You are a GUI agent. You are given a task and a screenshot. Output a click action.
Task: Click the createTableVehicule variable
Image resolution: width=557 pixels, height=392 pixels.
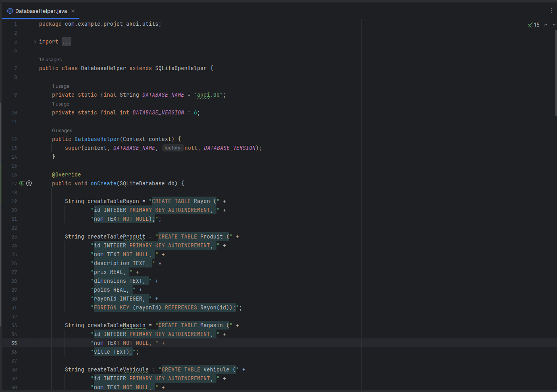pos(118,370)
